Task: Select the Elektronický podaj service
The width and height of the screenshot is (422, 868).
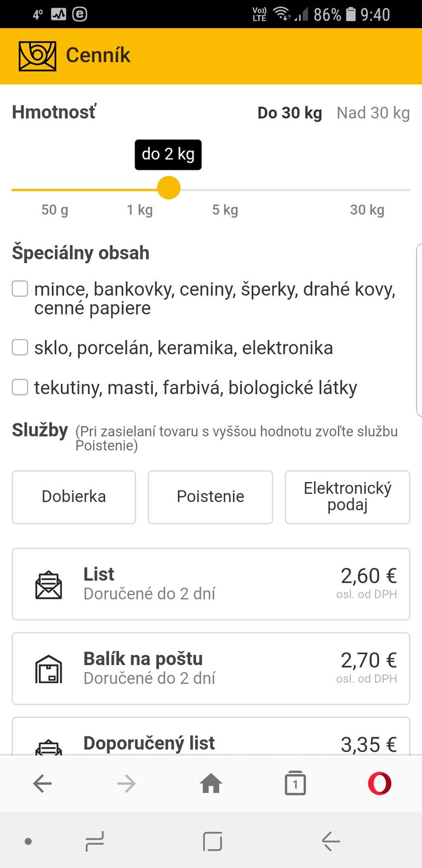Action: [x=347, y=497]
